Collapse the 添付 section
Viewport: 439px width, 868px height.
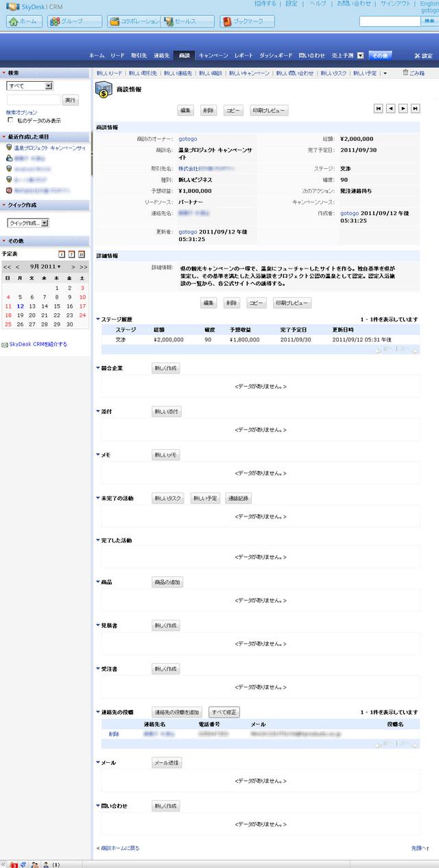(98, 412)
